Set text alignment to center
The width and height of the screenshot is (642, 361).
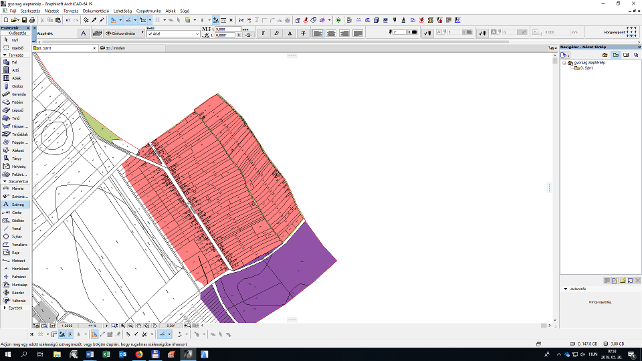coord(331,33)
